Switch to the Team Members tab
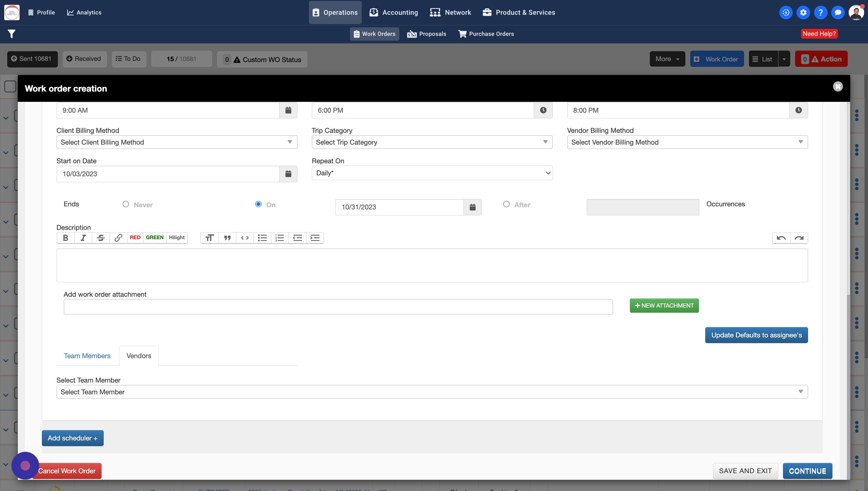Screen dimensions: 868x491 pos(87,356)
